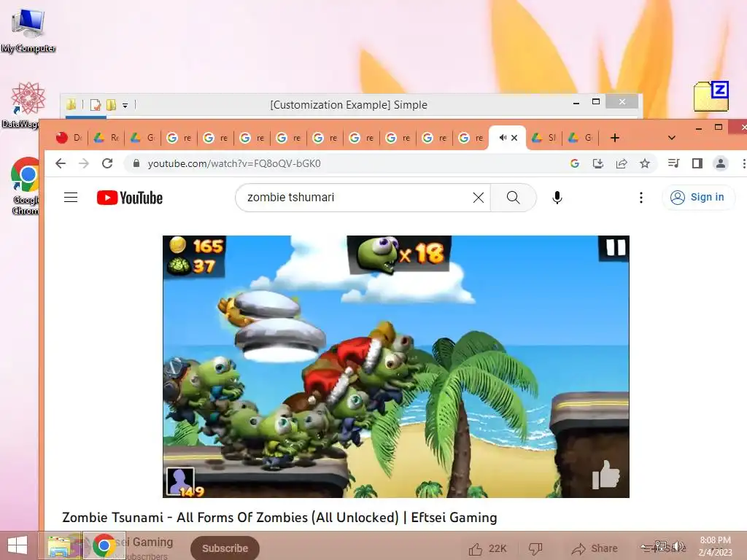Click the document icon in Customization Example toolbar

point(96,104)
